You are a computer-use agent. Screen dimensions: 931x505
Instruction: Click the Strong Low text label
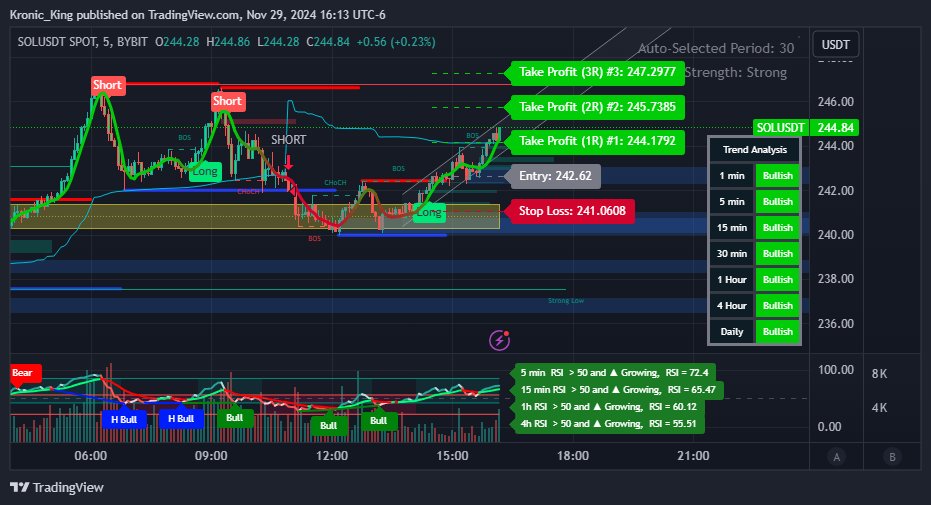coord(566,301)
